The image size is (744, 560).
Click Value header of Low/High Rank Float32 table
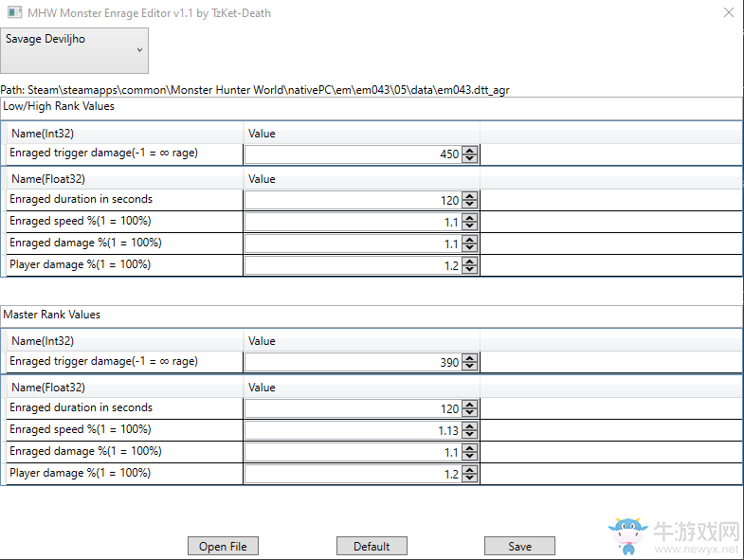point(361,179)
